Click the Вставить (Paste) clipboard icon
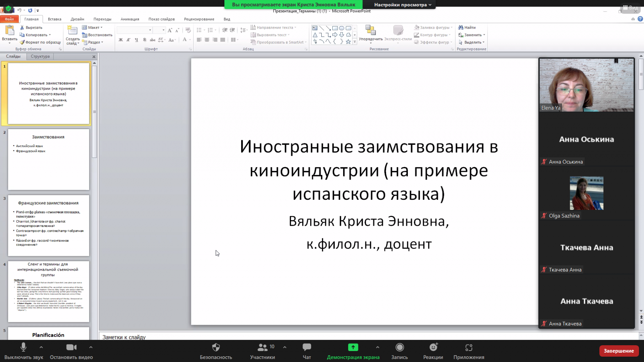Image resolution: width=644 pixels, height=362 pixels. 10,31
